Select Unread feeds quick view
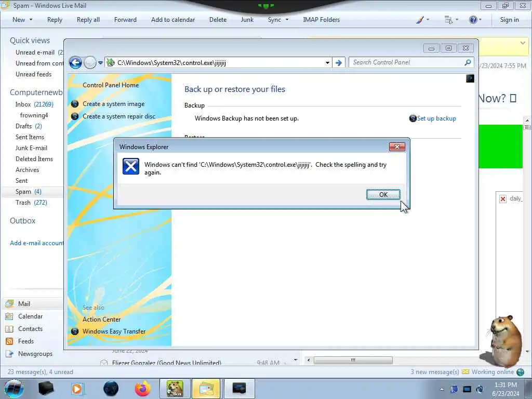 pyautogui.click(x=34, y=74)
